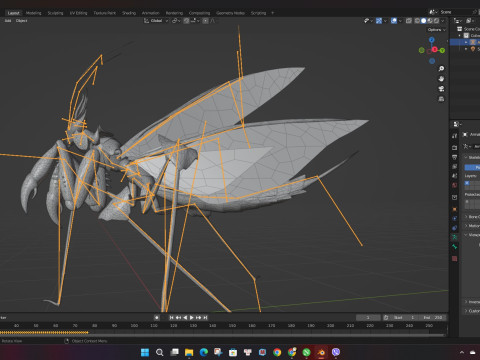Toggle proportional editing in viewport header
Image resolution: width=480 pixels, height=360 pixels.
tap(205, 21)
